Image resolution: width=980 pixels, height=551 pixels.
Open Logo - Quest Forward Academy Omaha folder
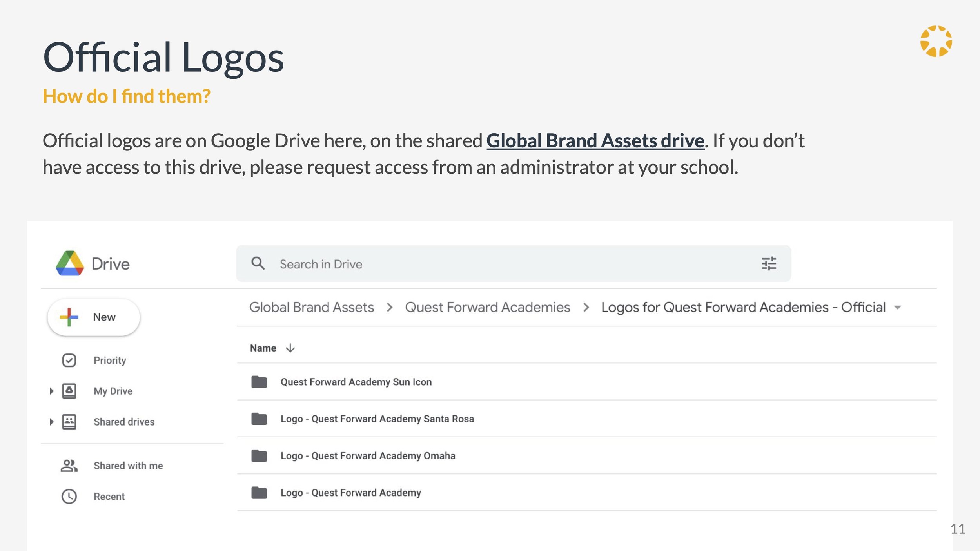click(367, 456)
